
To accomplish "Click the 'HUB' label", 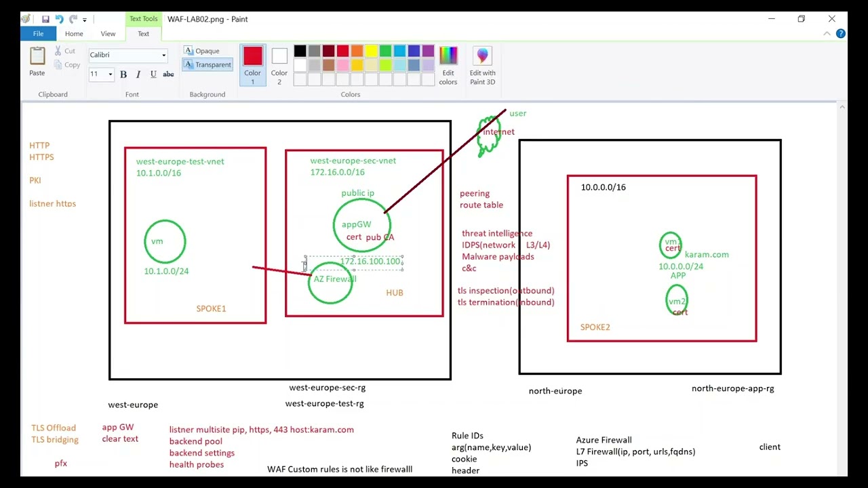I will click(395, 293).
